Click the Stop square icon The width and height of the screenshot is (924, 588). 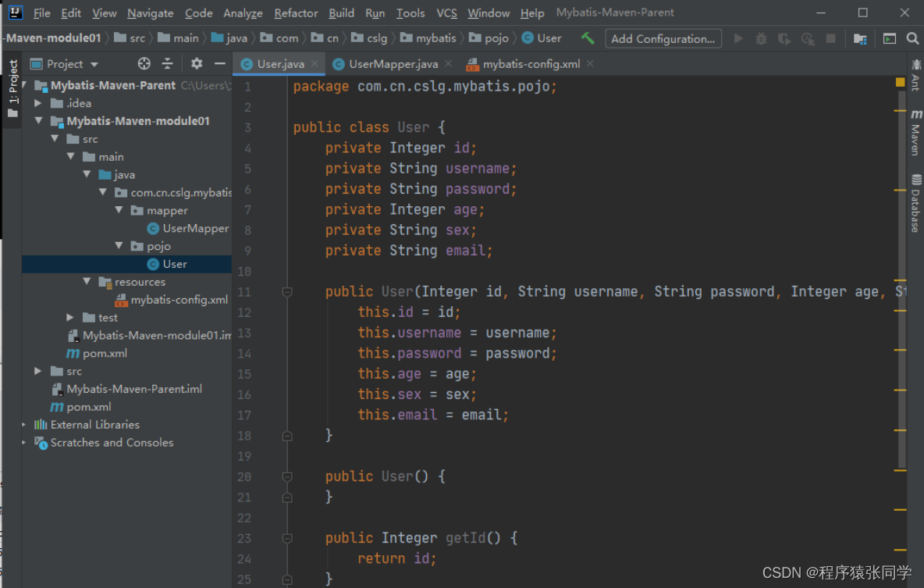[831, 38]
